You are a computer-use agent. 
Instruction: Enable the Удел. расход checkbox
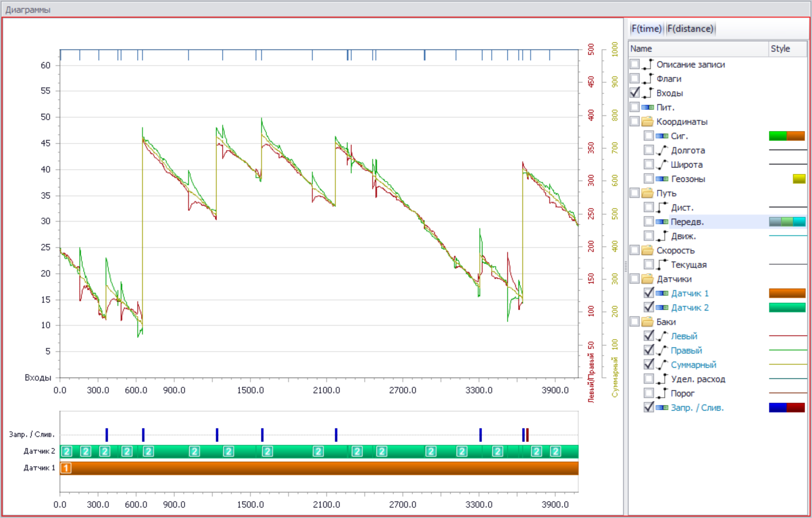649,379
